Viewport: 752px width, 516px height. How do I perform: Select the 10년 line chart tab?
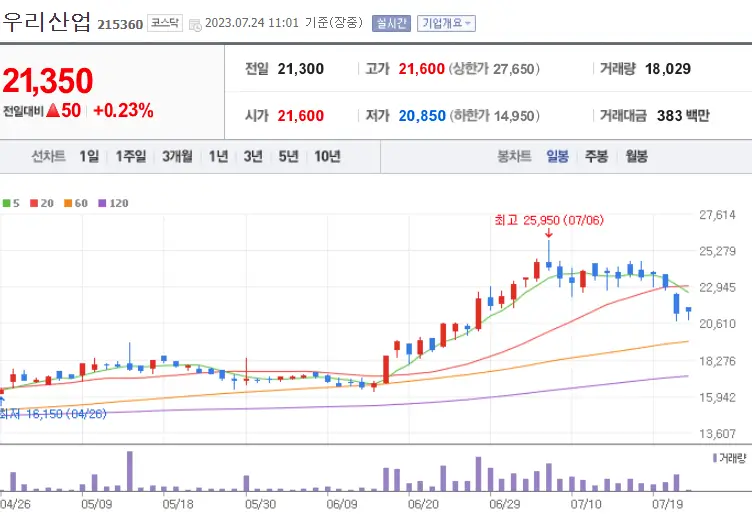pyautogui.click(x=328, y=156)
